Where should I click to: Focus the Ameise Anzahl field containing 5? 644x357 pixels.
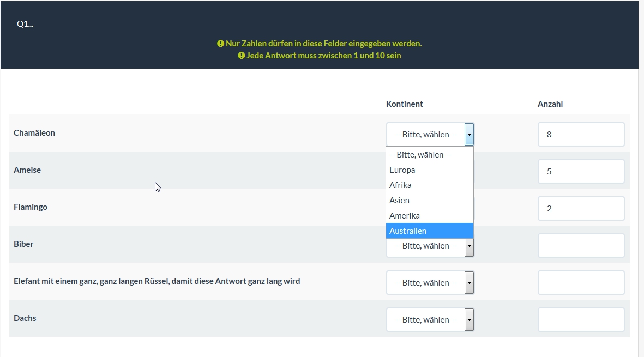pyautogui.click(x=581, y=172)
